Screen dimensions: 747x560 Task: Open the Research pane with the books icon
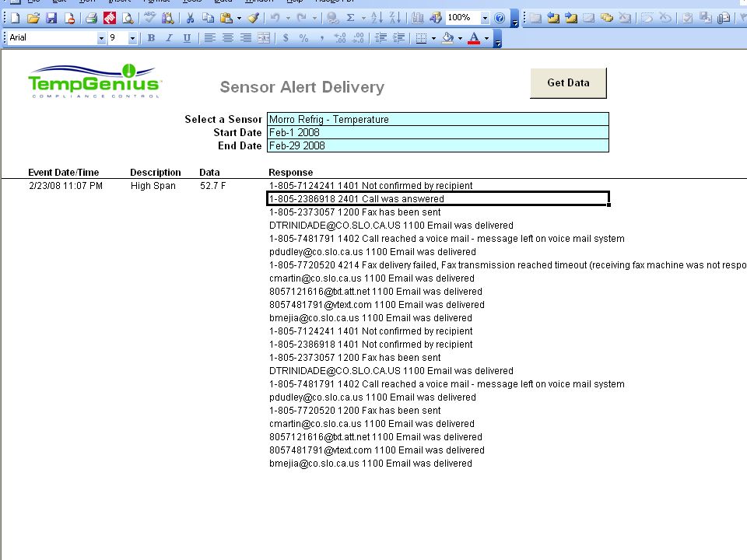[168, 19]
